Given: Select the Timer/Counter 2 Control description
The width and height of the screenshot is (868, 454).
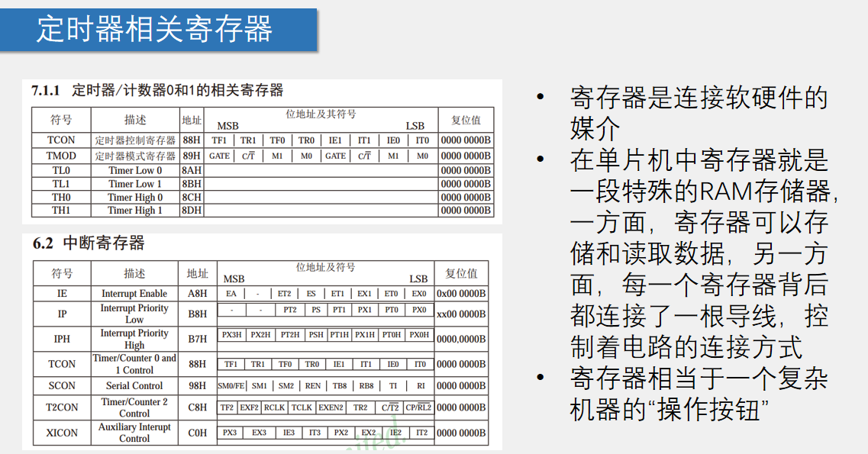Looking at the screenshot, I should (134, 407).
